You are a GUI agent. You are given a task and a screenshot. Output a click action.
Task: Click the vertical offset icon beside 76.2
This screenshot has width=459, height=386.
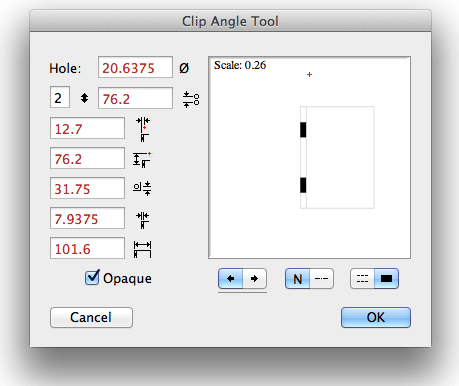(142, 159)
